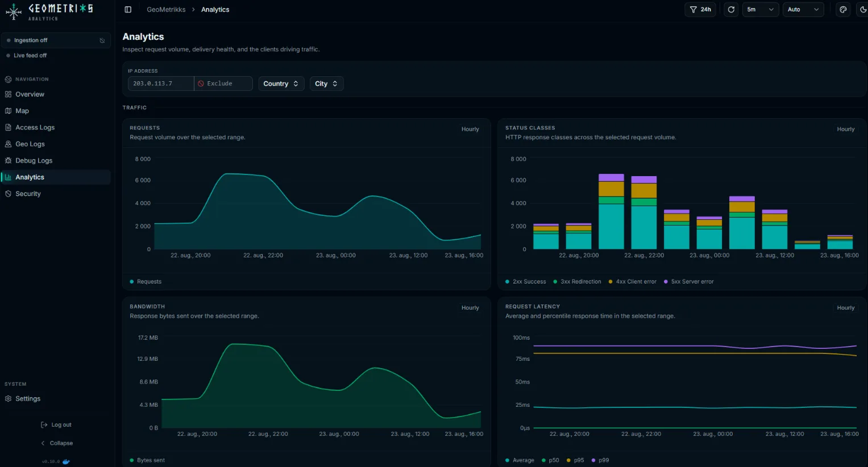Open Access Logs via document icon

8,127
